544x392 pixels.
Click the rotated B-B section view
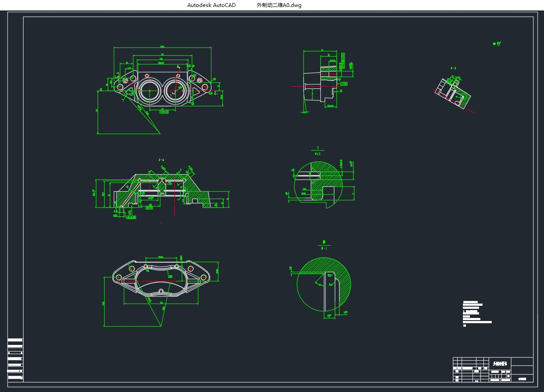pos(454,92)
